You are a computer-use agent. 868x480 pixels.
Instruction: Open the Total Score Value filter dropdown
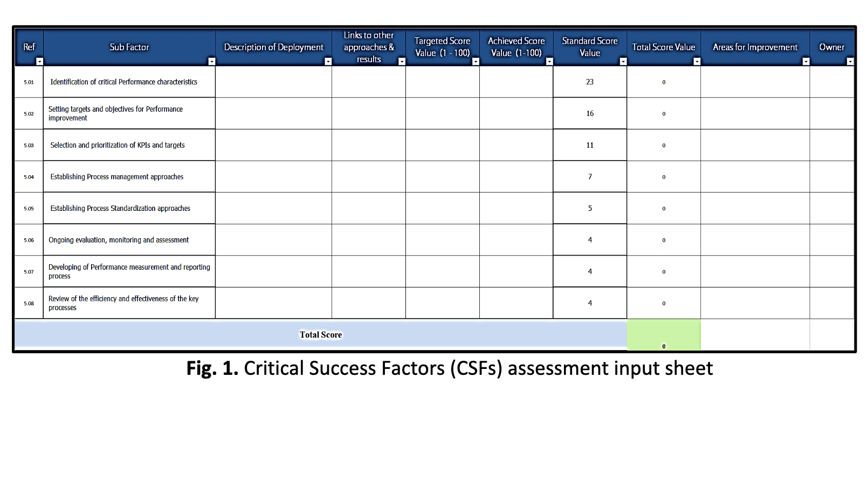pyautogui.click(x=697, y=61)
